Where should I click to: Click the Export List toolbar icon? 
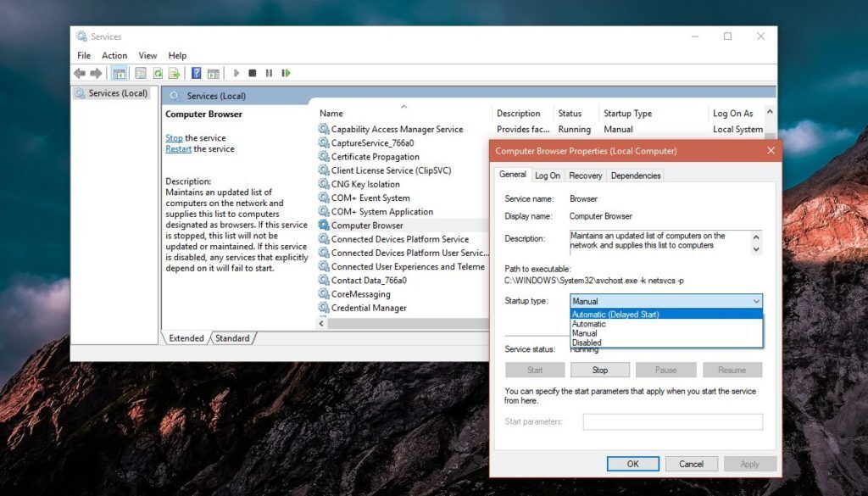point(173,73)
